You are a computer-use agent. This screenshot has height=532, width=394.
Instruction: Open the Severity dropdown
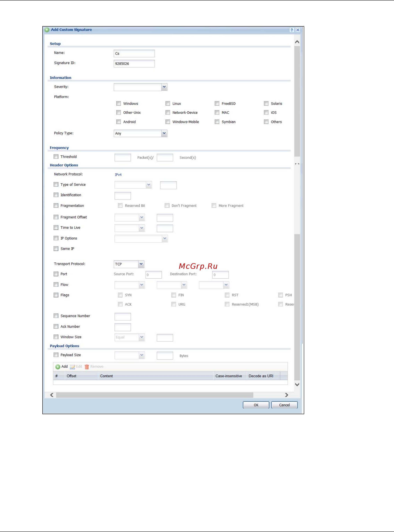pyautogui.click(x=164, y=87)
